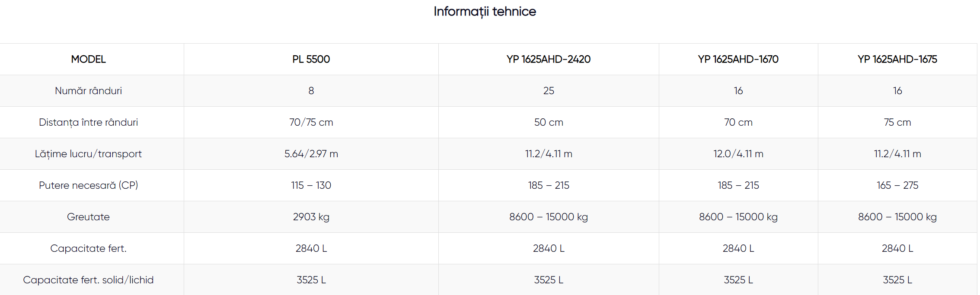Click the 'Greutate' row label
Viewport: 980px width, 295px height.
tap(88, 217)
